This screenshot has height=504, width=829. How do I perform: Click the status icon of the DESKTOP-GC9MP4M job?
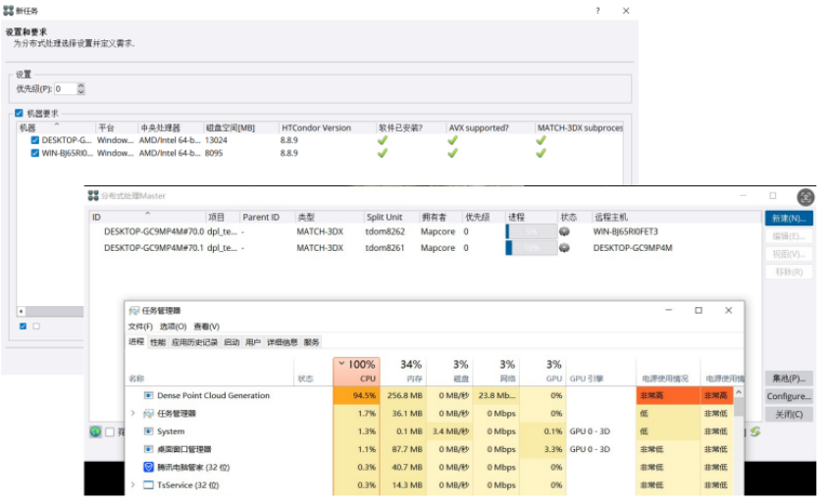[x=565, y=249]
